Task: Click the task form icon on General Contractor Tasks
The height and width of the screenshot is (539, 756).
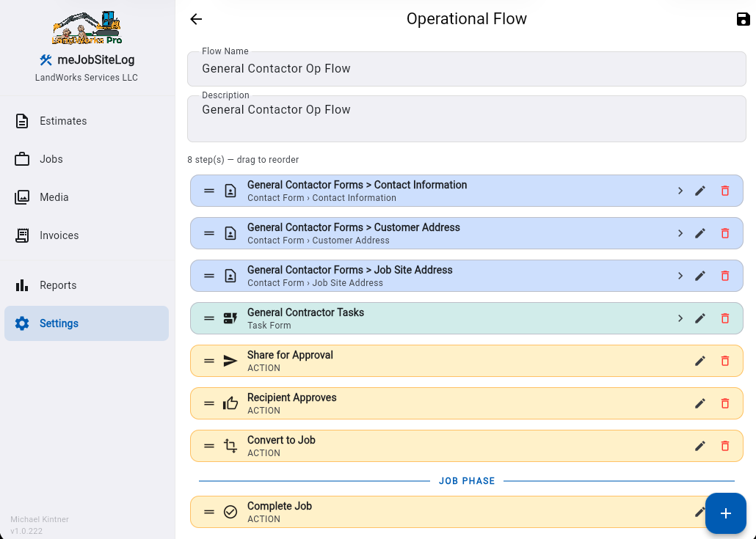Action: tap(230, 318)
